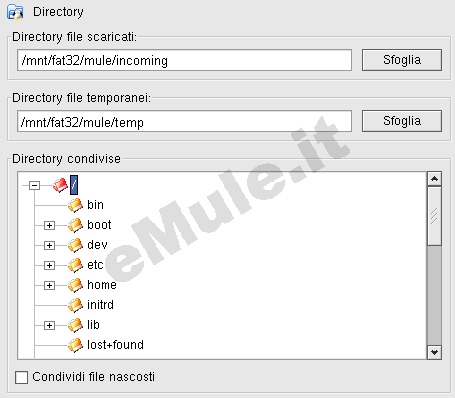Click the scrollbar down arrow

coord(434,352)
